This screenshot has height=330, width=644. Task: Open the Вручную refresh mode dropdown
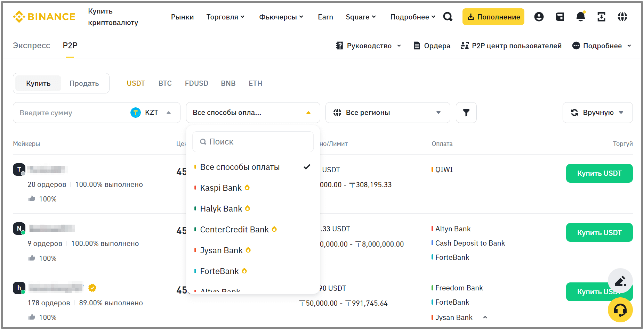[598, 113]
